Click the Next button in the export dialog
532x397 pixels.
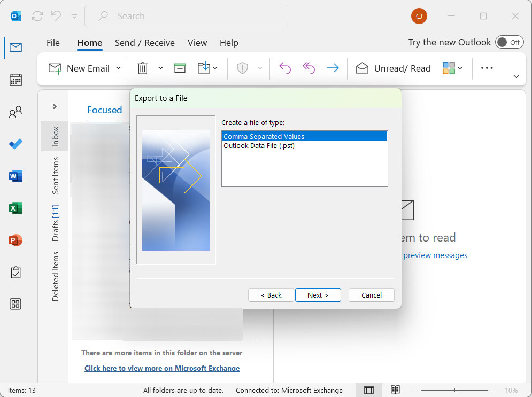(318, 294)
